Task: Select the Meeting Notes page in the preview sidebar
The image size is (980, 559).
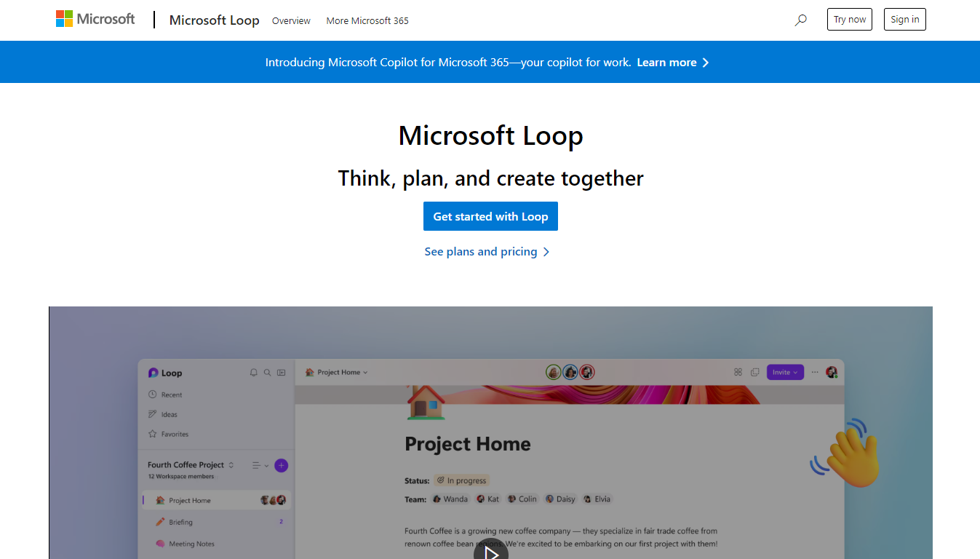Action: pyautogui.click(x=215, y=544)
